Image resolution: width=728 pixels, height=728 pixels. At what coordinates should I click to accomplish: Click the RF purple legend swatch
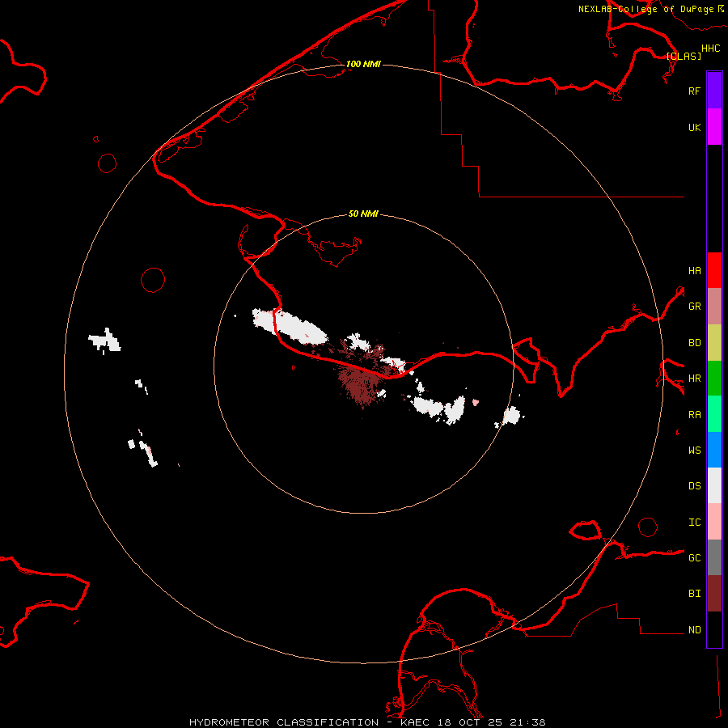point(714,91)
